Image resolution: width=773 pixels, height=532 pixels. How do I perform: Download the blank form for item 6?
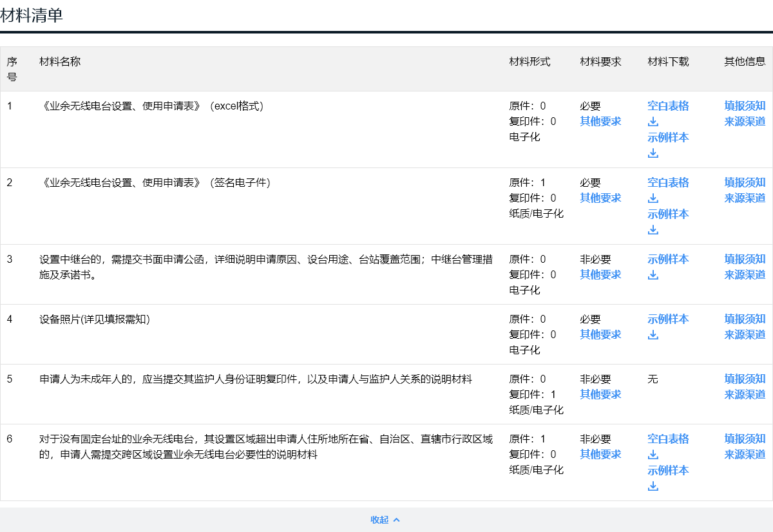point(667,439)
